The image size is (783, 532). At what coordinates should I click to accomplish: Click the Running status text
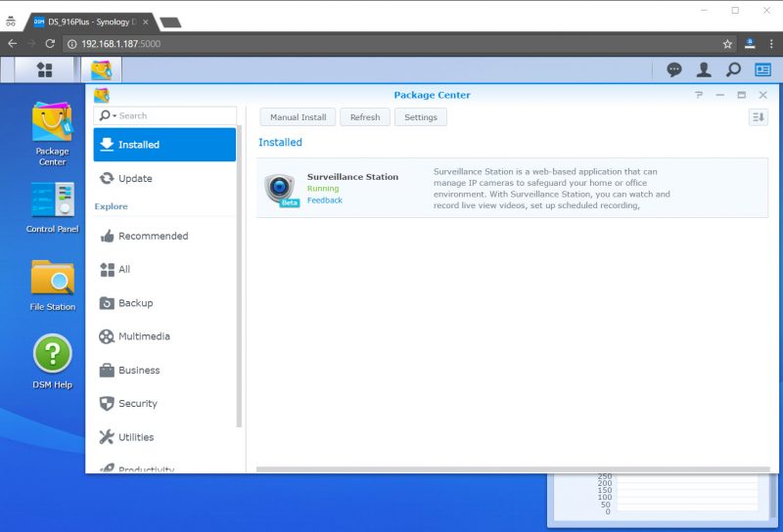pyautogui.click(x=323, y=189)
